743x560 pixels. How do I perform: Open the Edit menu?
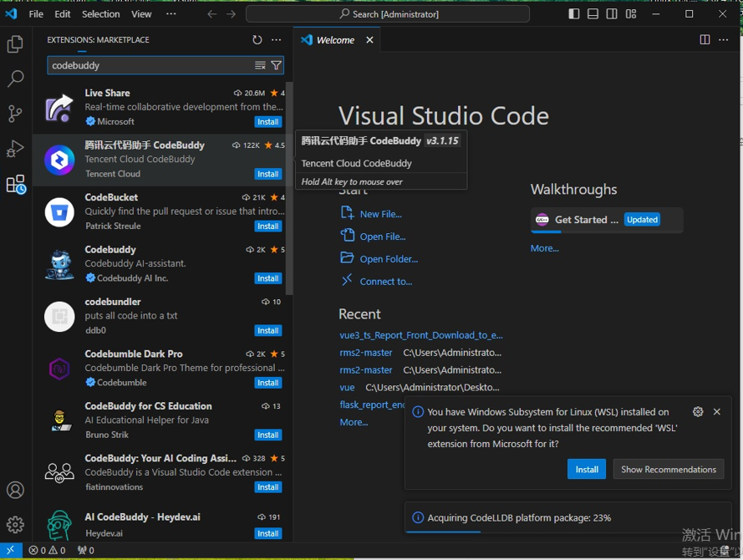[x=63, y=14]
